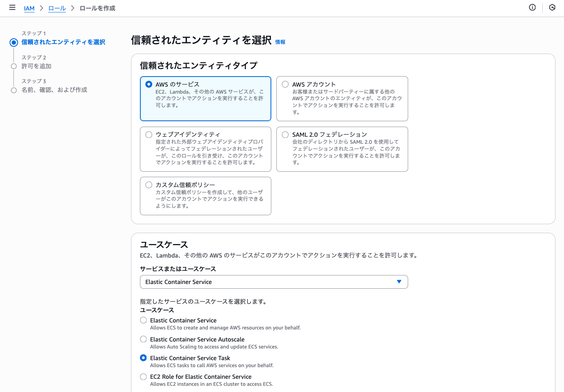Click the info icon in the top bar
Image resolution: width=564 pixels, height=392 pixels.
click(532, 7)
